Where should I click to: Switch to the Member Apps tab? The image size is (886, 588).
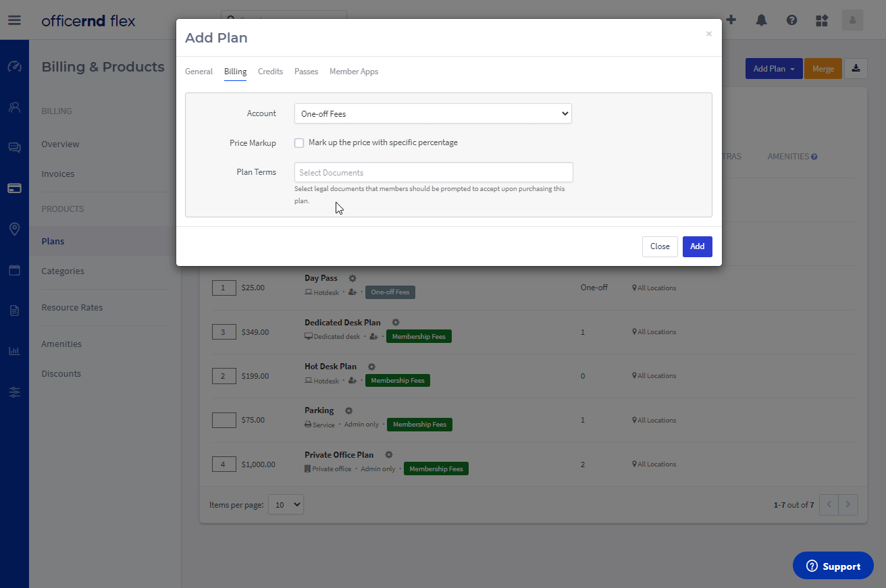click(x=354, y=72)
